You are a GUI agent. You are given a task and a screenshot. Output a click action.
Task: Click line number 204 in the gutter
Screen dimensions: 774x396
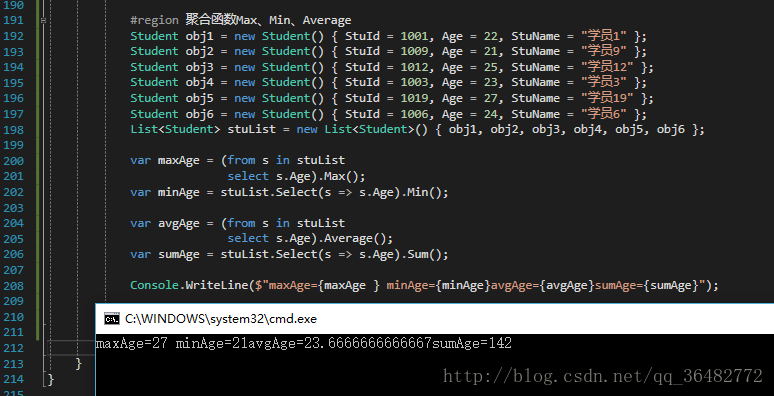coord(13,223)
